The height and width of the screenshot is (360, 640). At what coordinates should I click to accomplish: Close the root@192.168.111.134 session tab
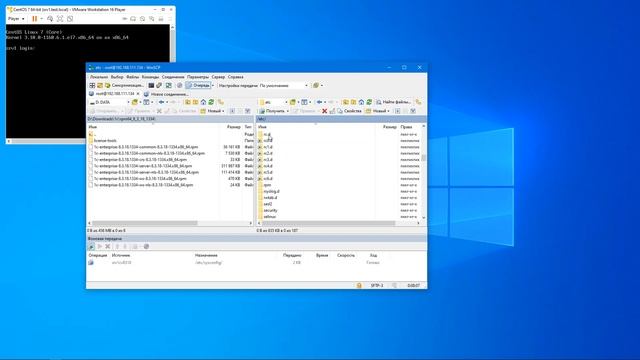(x=138, y=94)
